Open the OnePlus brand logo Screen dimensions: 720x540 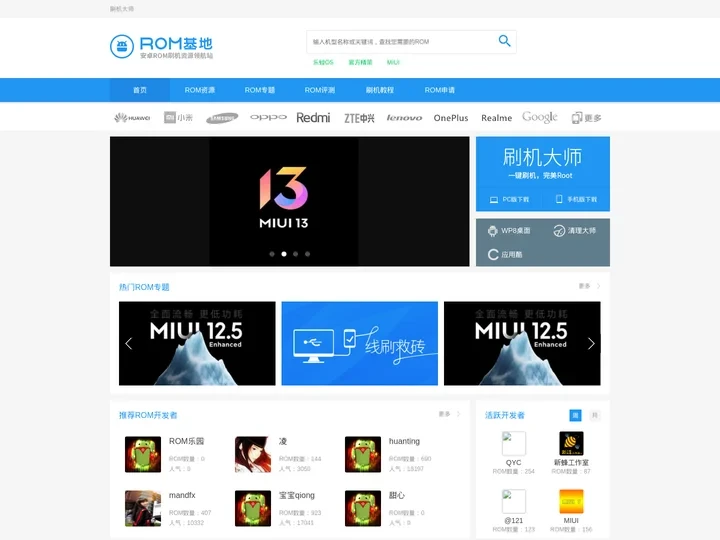pos(451,118)
